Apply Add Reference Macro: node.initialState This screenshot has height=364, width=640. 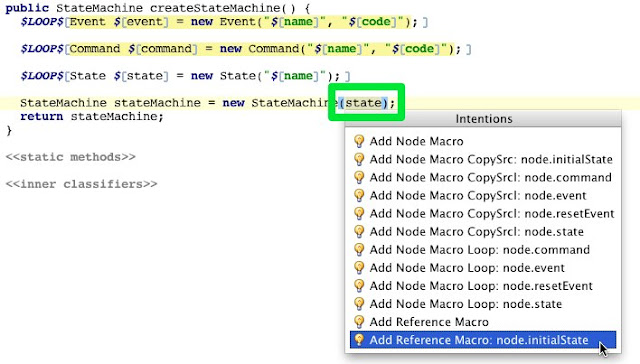click(x=483, y=340)
